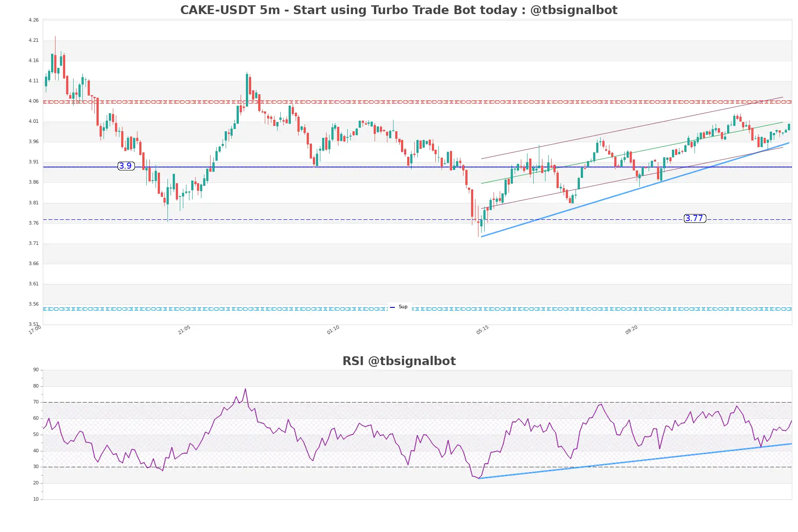798x532 pixels.
Task: Click the 4.16 price axis label
Action: pyautogui.click(x=33, y=61)
